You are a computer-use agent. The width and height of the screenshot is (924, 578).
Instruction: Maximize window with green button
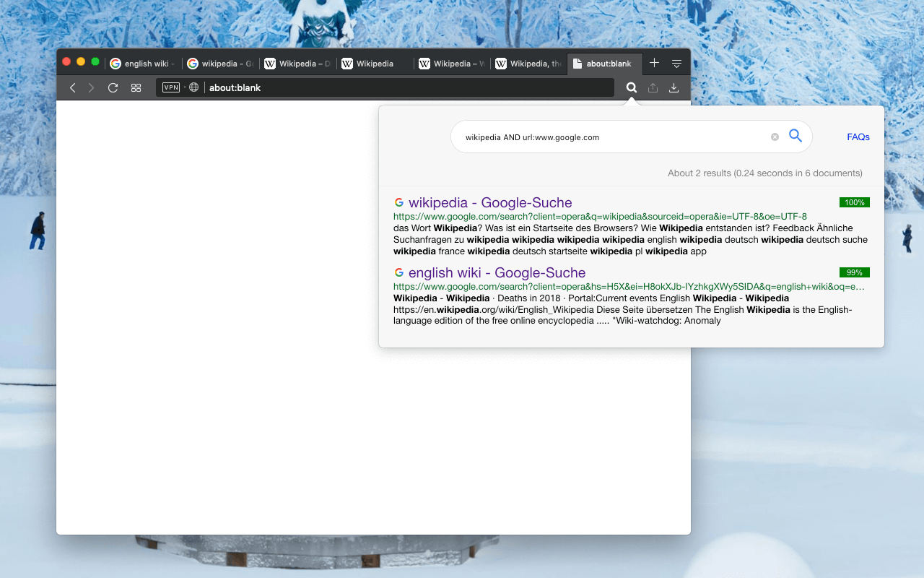[95, 61]
